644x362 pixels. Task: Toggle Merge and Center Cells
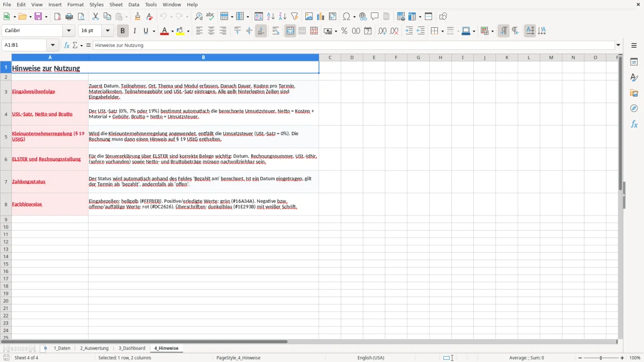[x=290, y=31]
